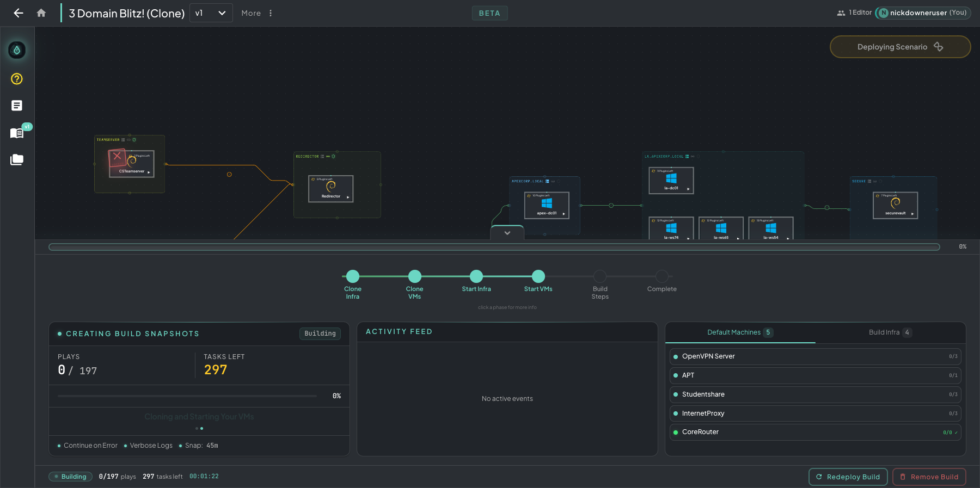Click the Building pill in bottom bar
The image size is (980, 488).
[71, 477]
